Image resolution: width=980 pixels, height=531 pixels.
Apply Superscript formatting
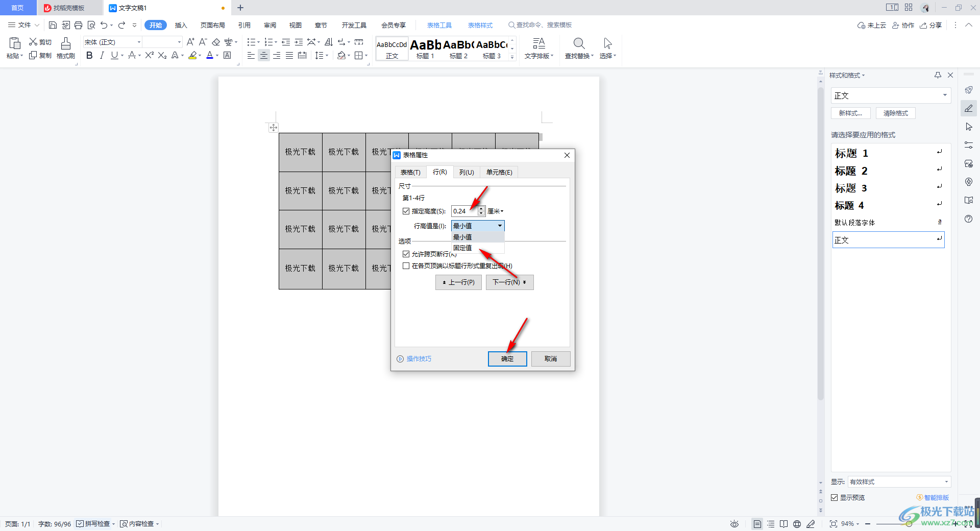(149, 55)
